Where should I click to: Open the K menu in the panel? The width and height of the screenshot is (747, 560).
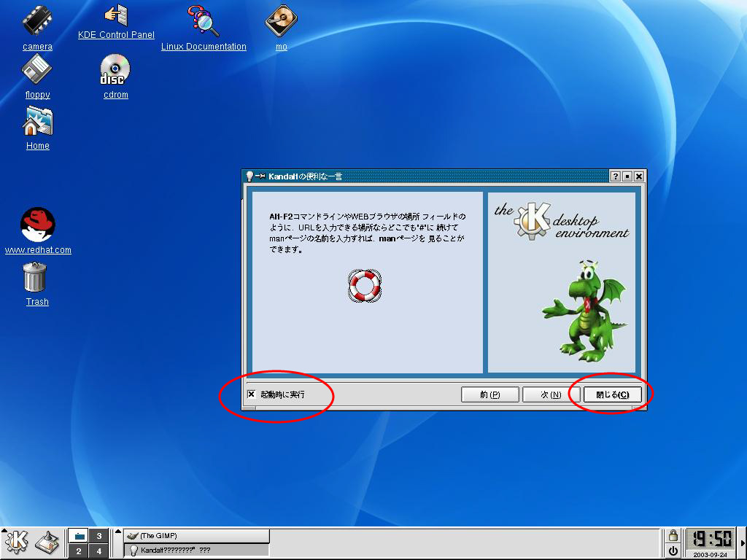pos(16,542)
